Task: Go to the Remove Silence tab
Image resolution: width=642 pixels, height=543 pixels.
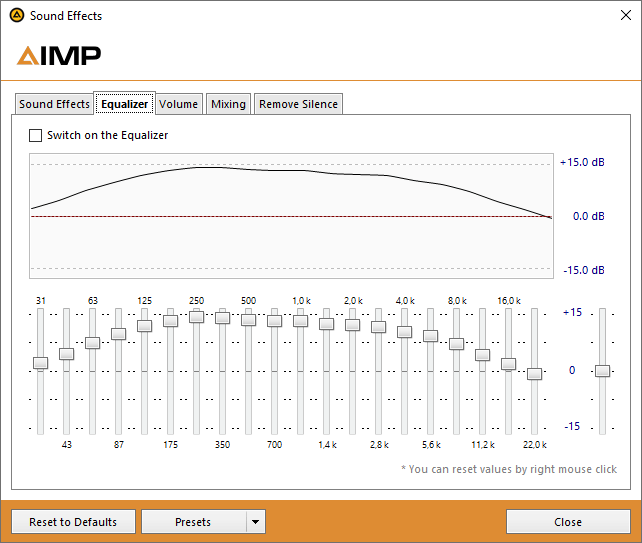Action: coord(299,104)
